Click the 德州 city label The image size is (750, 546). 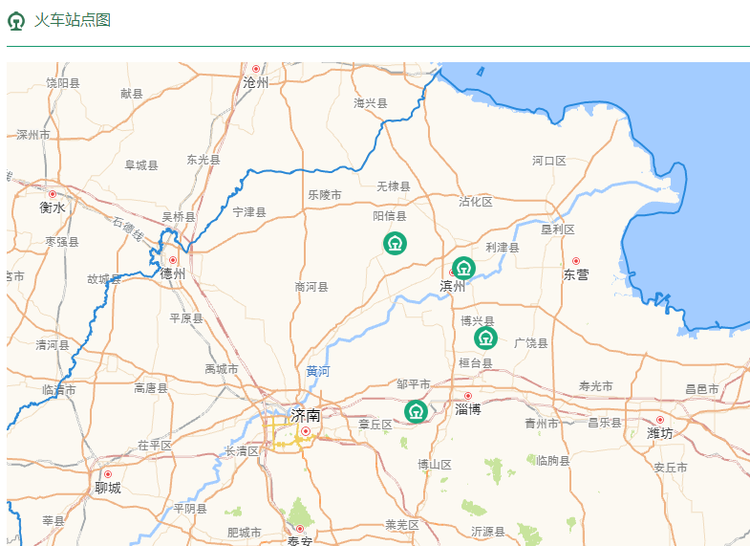point(173,274)
